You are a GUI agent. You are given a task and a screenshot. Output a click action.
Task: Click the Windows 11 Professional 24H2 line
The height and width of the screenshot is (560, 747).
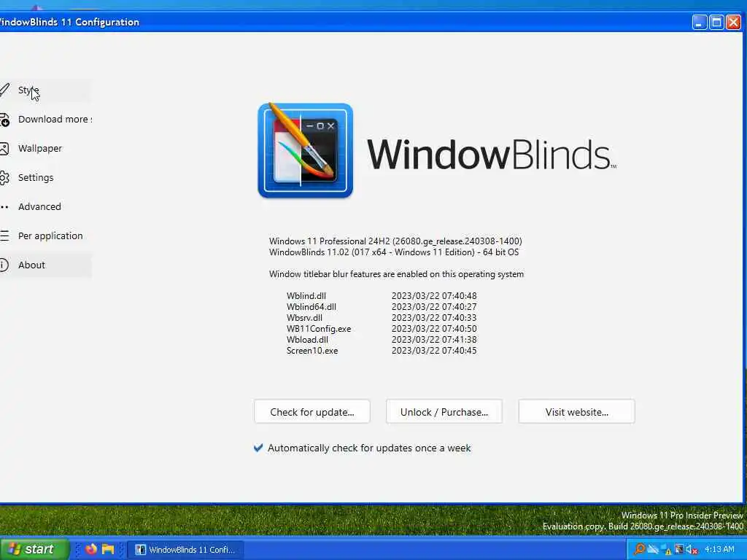(x=395, y=241)
